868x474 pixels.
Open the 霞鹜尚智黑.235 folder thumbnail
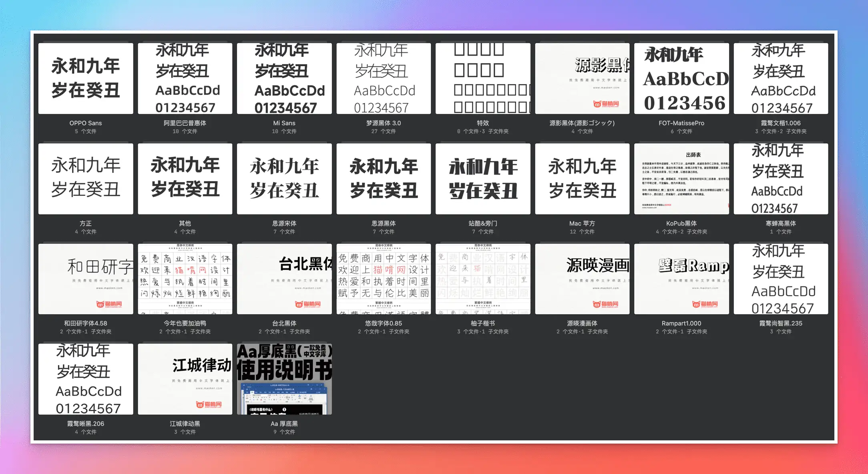tap(781, 279)
